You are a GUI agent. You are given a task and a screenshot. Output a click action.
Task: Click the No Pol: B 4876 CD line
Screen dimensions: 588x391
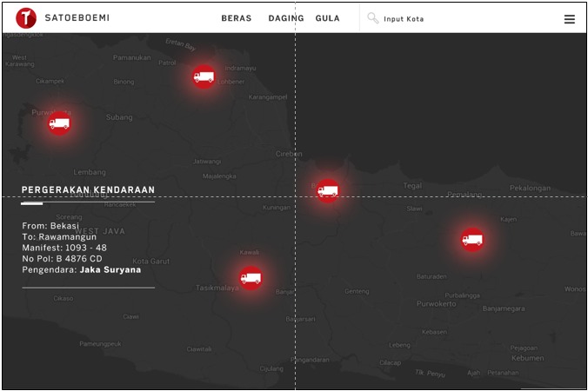tap(63, 258)
